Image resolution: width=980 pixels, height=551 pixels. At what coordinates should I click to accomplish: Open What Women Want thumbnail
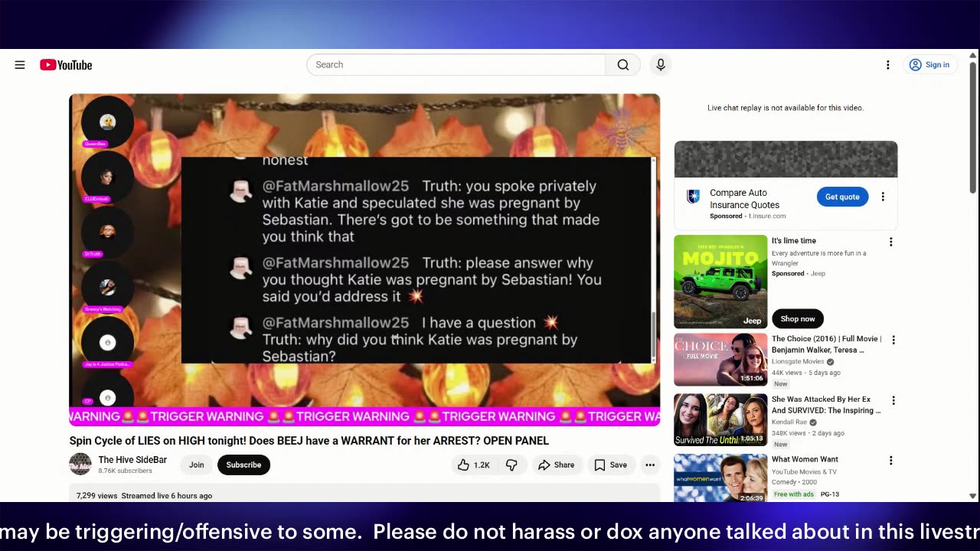(720, 478)
